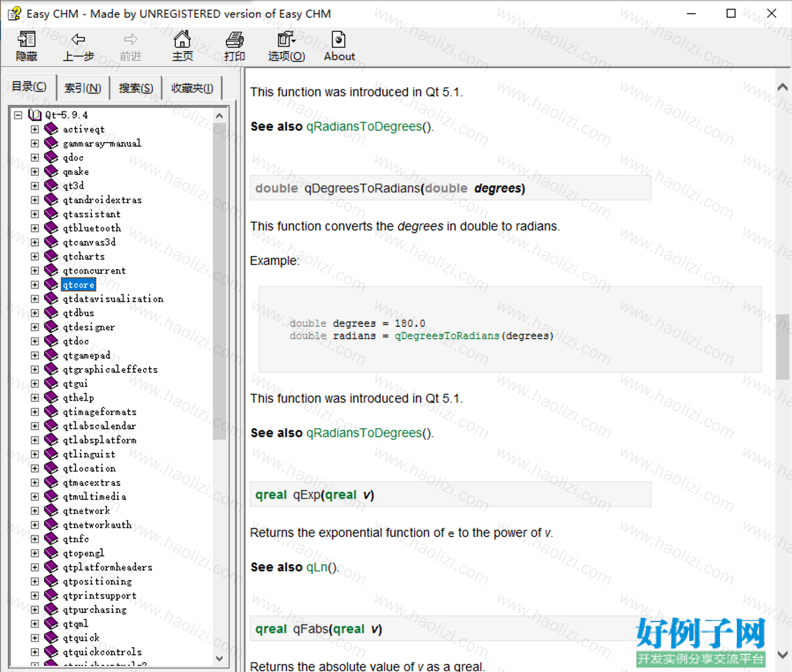Click content pane scroll up arrow
Viewport: 792px width, 672px height.
[783, 87]
